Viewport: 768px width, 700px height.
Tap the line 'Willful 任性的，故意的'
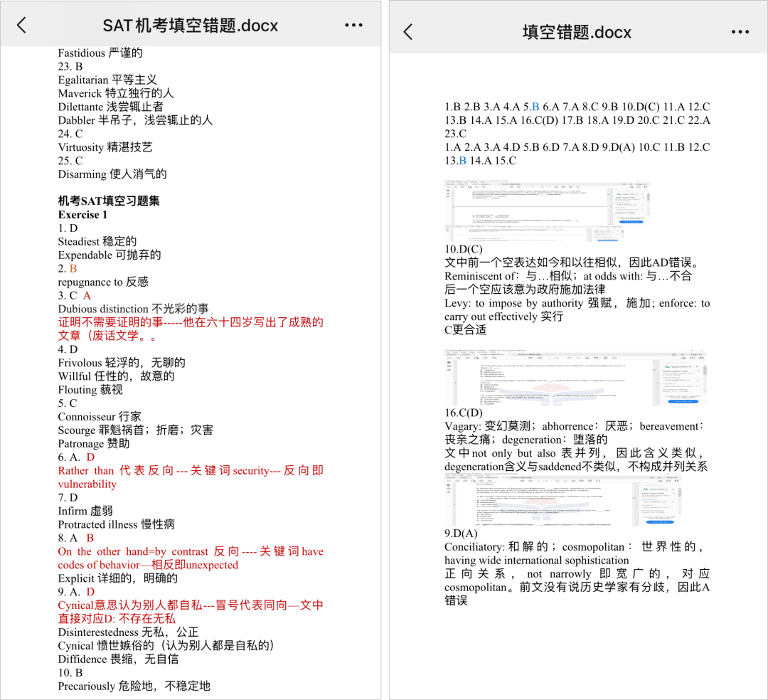116,376
